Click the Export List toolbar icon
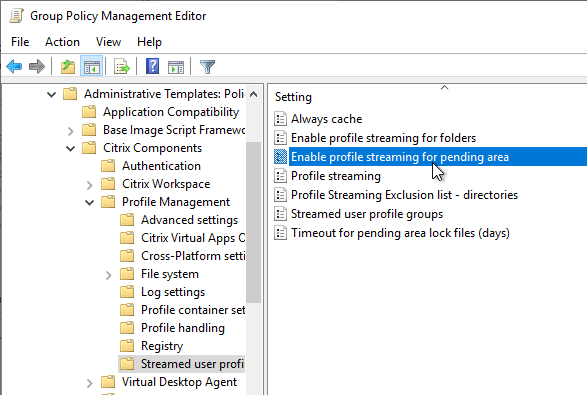The image size is (587, 395). (x=122, y=67)
